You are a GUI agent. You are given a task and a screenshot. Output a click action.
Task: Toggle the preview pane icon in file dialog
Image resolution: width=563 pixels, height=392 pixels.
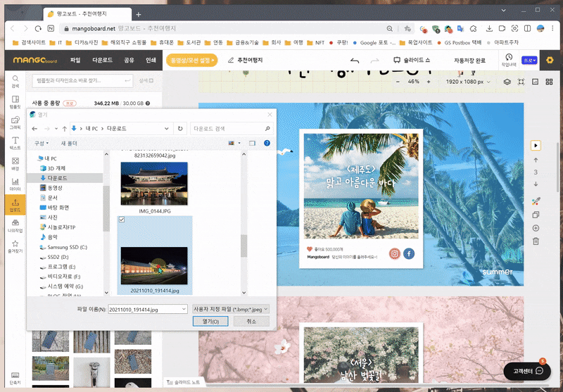tap(252, 144)
